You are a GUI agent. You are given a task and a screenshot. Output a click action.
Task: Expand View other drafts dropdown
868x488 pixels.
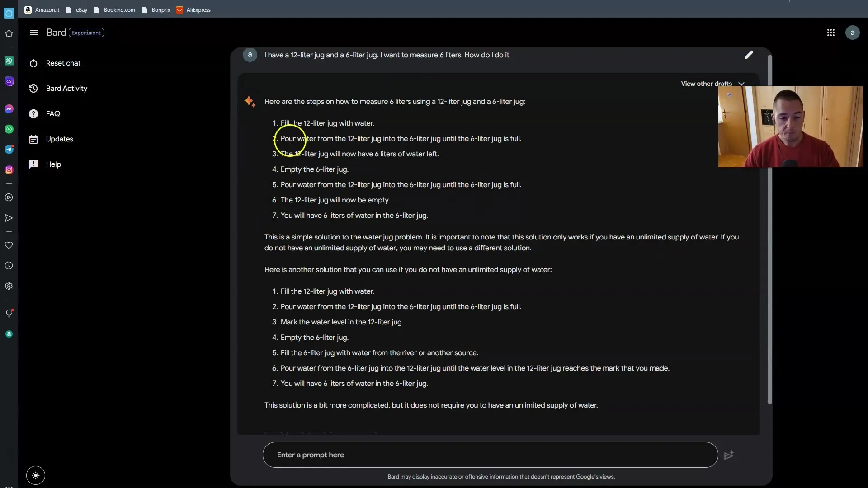pos(741,84)
